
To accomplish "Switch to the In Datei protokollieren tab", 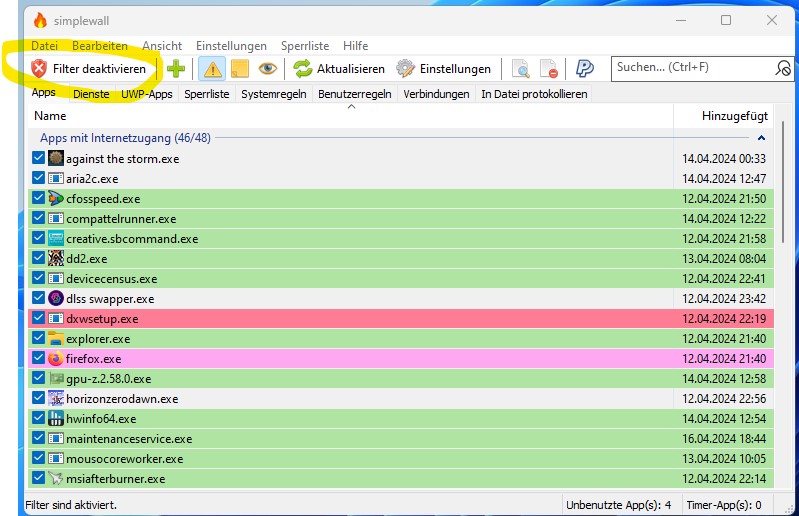I will (534, 94).
